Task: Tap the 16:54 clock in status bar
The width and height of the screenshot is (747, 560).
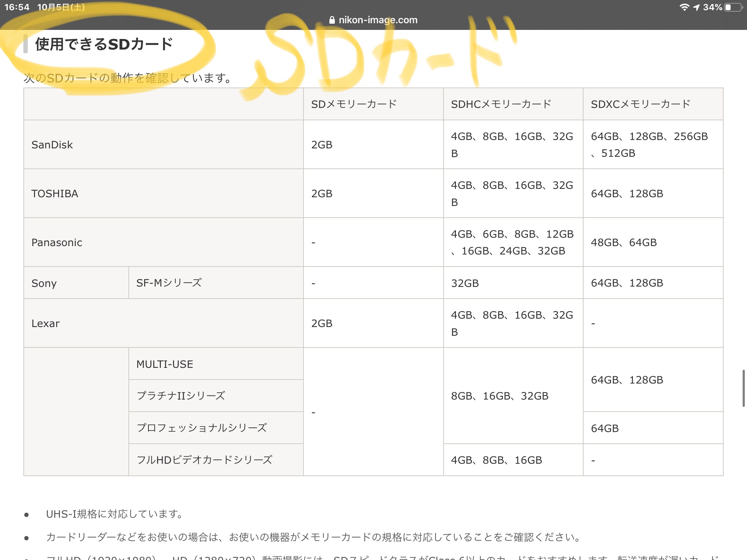Action: [x=17, y=7]
